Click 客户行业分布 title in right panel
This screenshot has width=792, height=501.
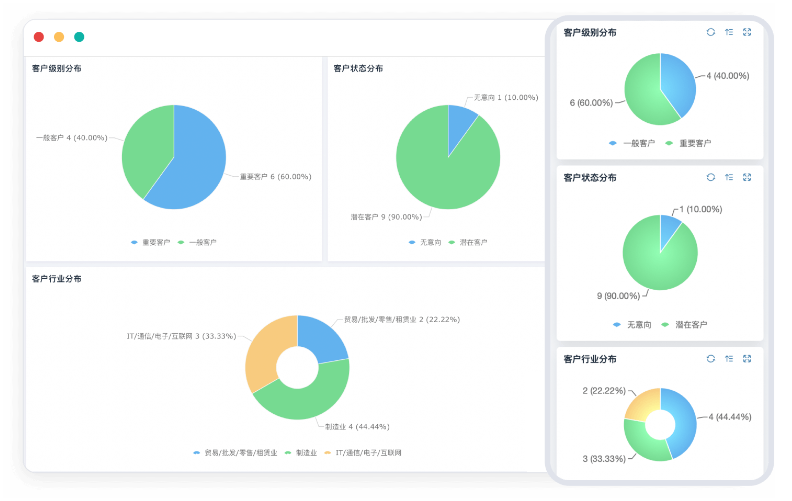tap(590, 359)
